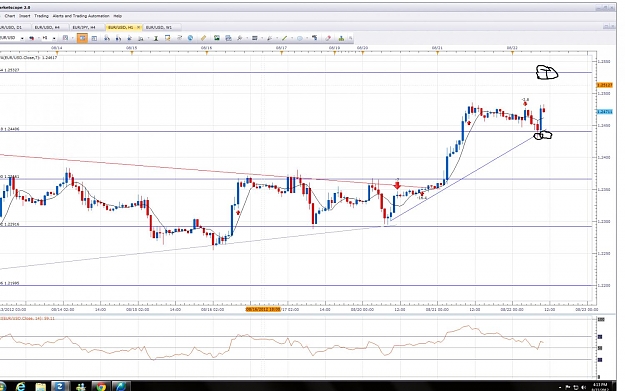Click the table view icon beside highlighted button

tap(94, 38)
